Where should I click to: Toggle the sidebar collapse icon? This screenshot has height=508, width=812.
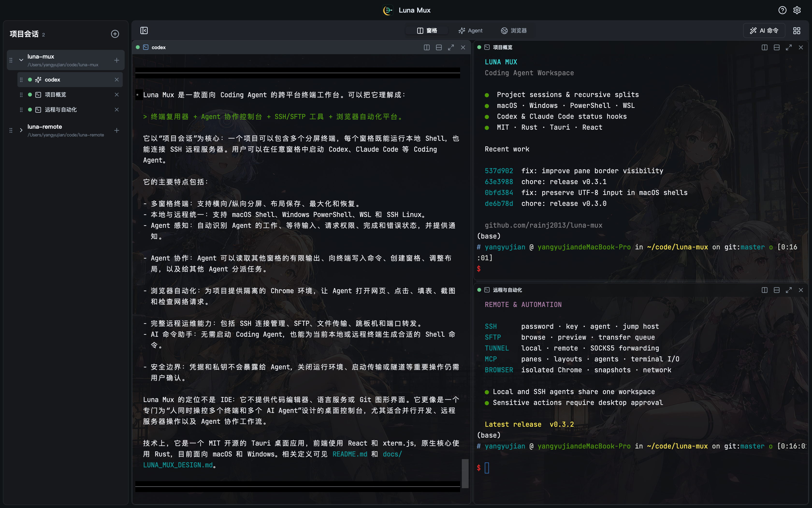[144, 30]
